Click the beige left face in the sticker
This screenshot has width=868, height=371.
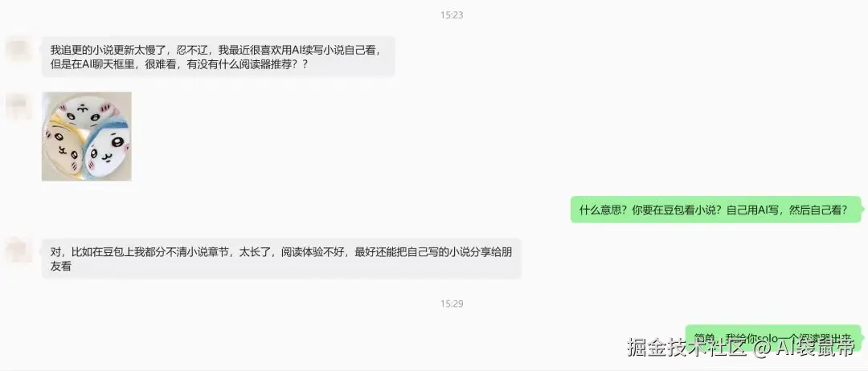click(63, 146)
